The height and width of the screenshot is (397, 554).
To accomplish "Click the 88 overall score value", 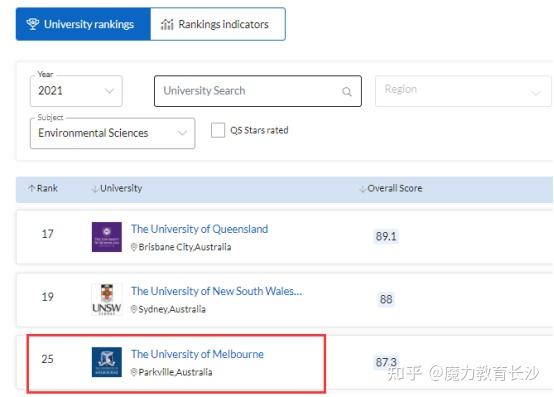I will [x=386, y=299].
